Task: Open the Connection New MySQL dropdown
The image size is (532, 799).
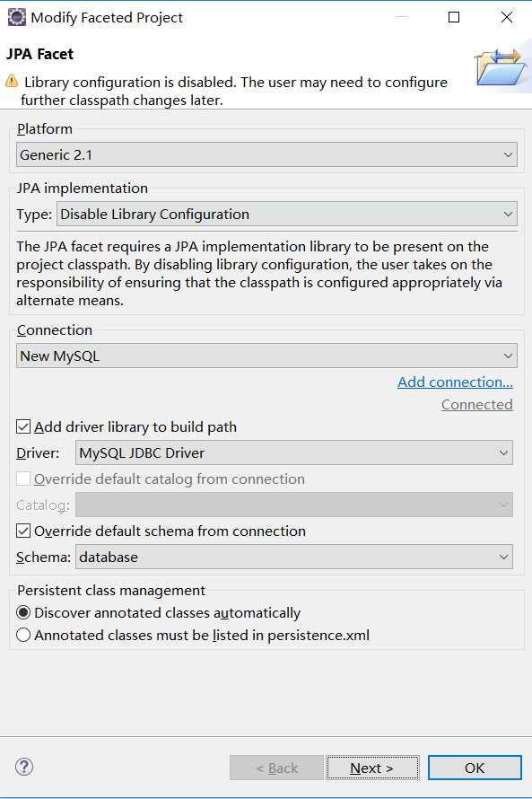Action: [x=266, y=356]
